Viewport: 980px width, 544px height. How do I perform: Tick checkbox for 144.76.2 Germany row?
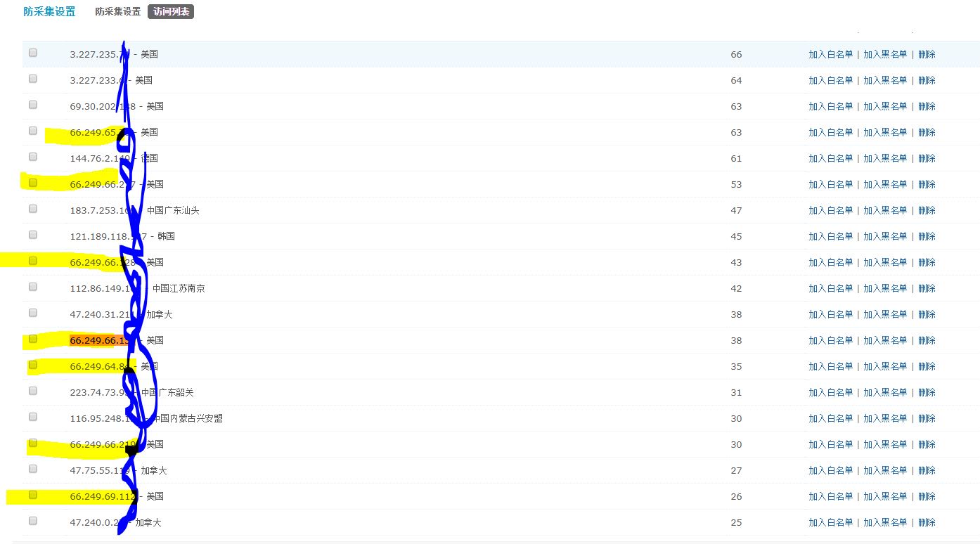[33, 157]
